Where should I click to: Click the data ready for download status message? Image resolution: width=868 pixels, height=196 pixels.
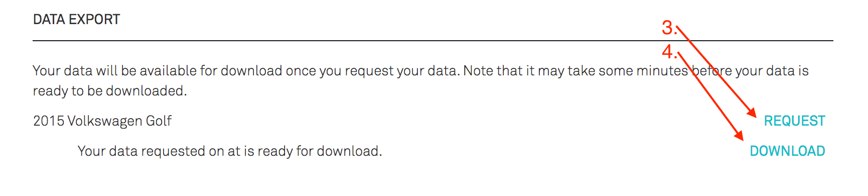pos(230,151)
